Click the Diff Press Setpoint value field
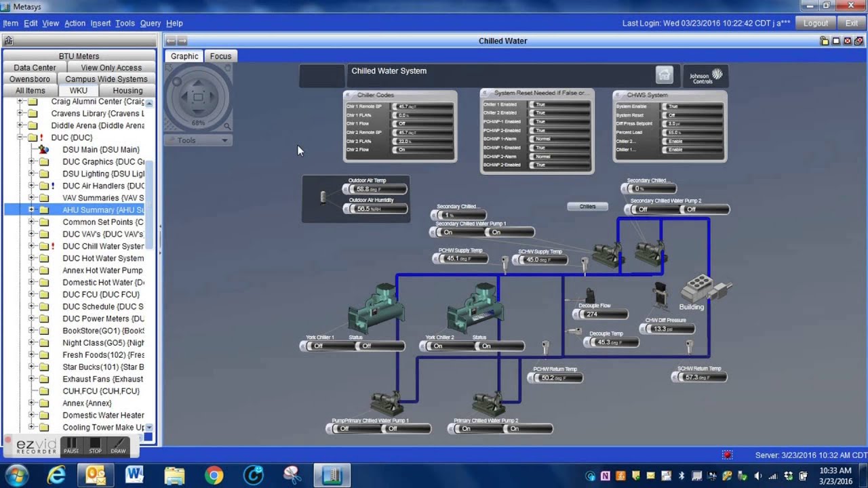Viewport: 868px width, 488px height. tap(692, 124)
